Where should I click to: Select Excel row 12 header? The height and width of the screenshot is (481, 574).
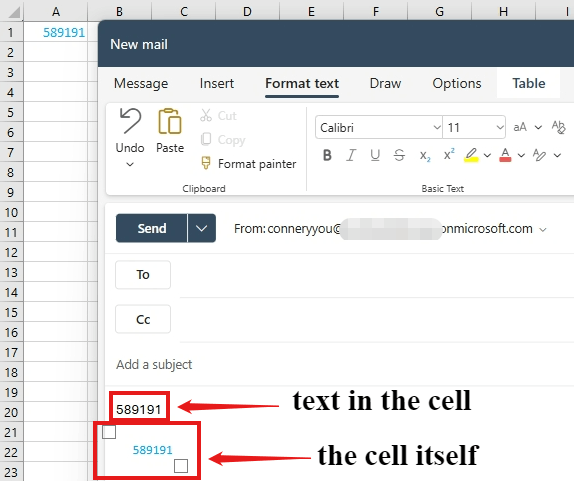(x=11, y=252)
